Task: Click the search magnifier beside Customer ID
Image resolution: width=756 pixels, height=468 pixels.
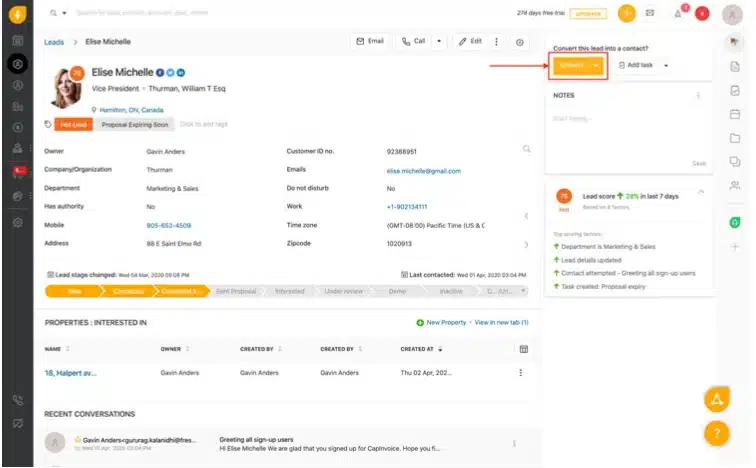Action: coord(526,149)
